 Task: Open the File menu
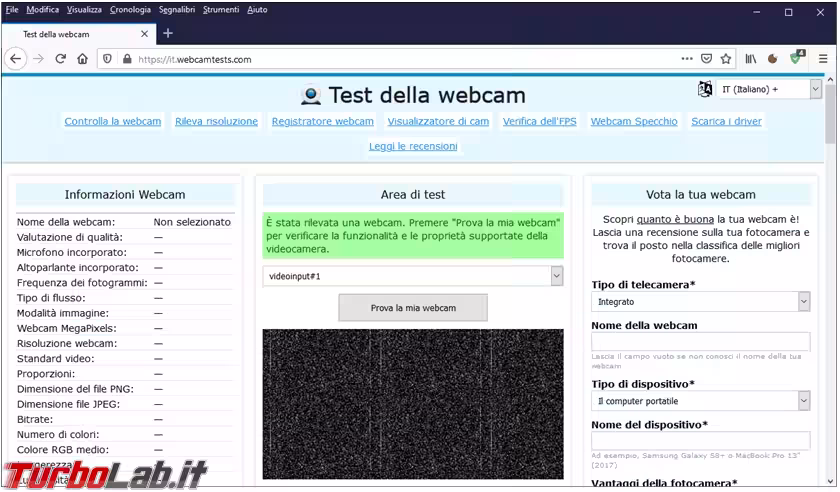12,10
